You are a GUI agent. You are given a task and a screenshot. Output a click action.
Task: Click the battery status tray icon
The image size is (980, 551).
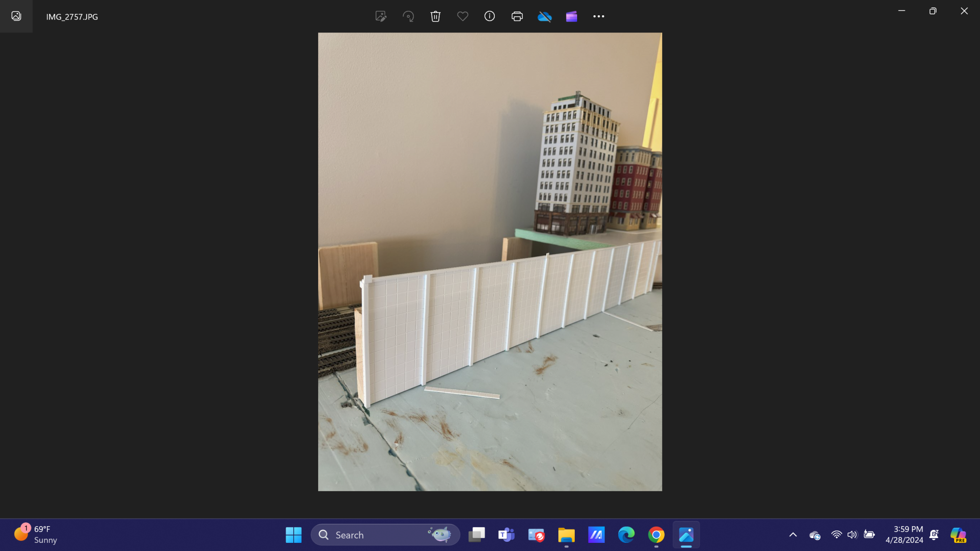(x=869, y=535)
